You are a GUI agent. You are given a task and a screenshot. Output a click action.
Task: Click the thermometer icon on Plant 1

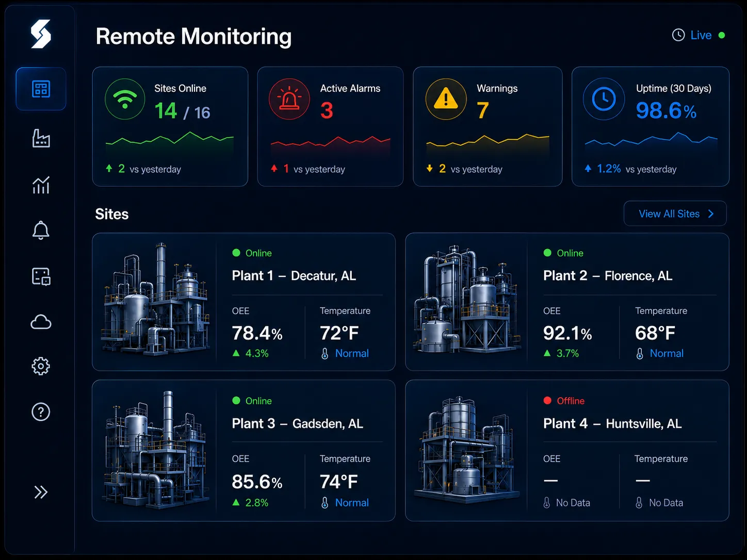325,354
